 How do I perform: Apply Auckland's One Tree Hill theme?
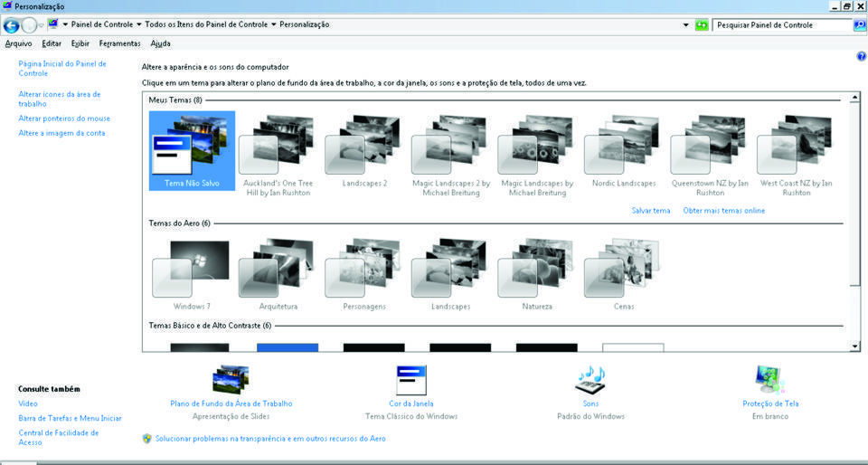pos(278,157)
